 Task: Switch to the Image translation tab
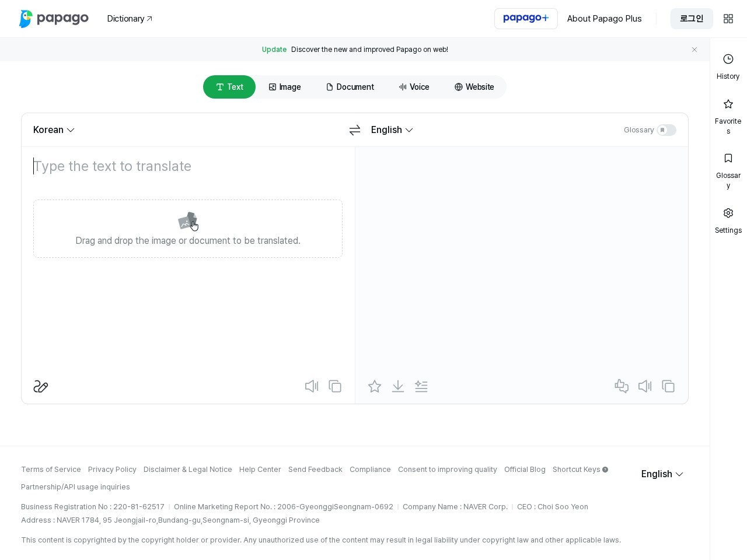(x=285, y=87)
